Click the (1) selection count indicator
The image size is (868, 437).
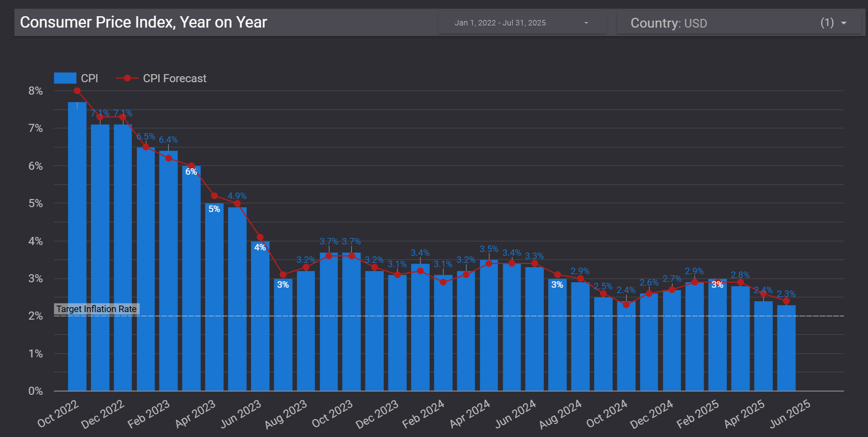click(827, 23)
